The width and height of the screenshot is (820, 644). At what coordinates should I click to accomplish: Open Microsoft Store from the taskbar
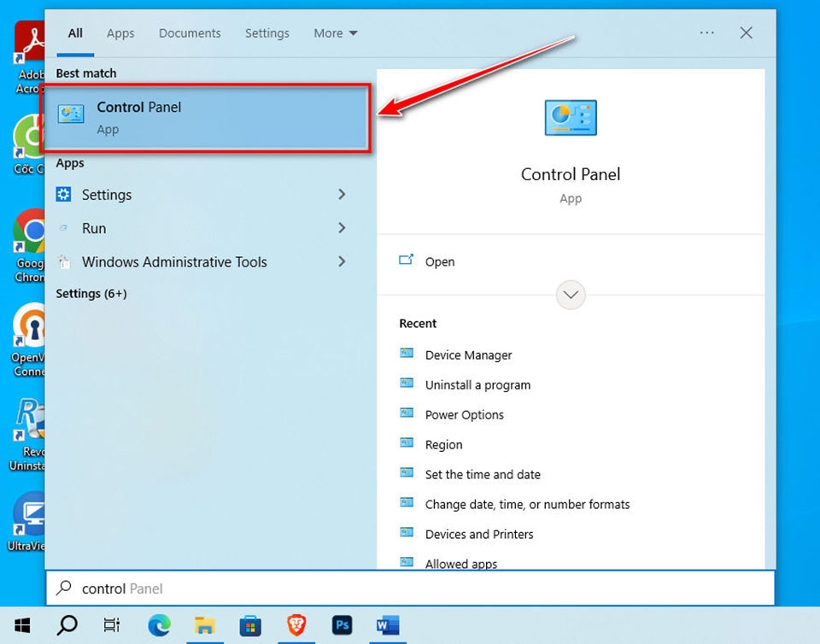pos(250,625)
